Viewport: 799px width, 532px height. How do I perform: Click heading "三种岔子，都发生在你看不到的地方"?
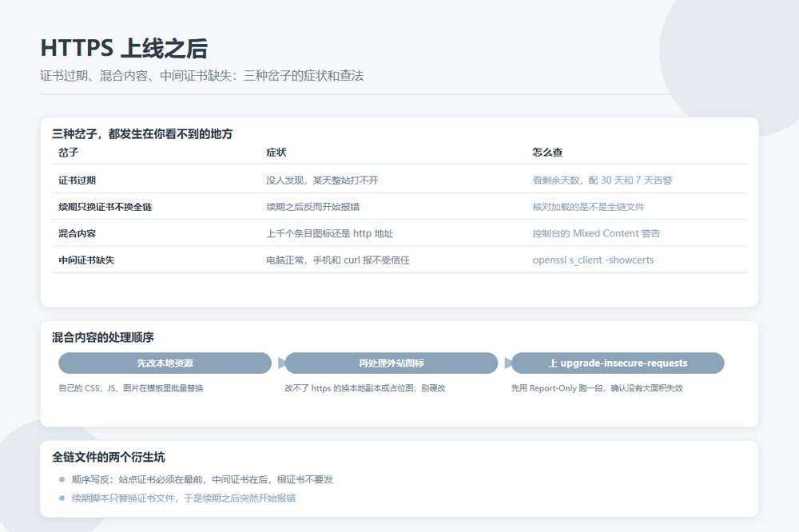coord(142,134)
